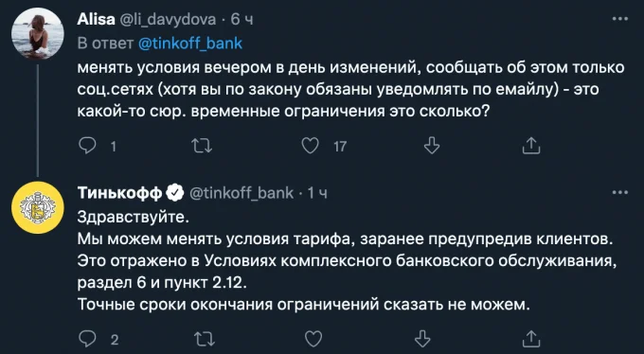Reply to Тинькофф's tweet
Viewport: 644px width, 354px height.
point(87,339)
